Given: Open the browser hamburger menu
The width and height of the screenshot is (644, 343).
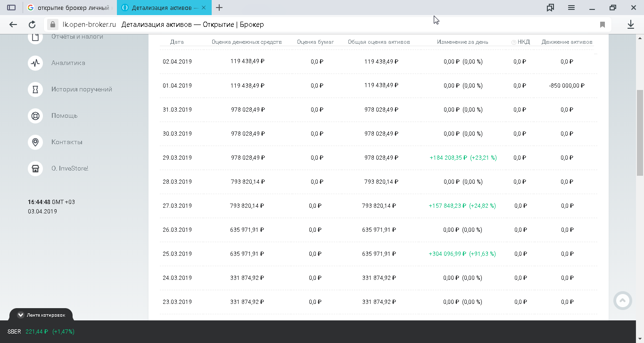Looking at the screenshot, I should click(571, 8).
